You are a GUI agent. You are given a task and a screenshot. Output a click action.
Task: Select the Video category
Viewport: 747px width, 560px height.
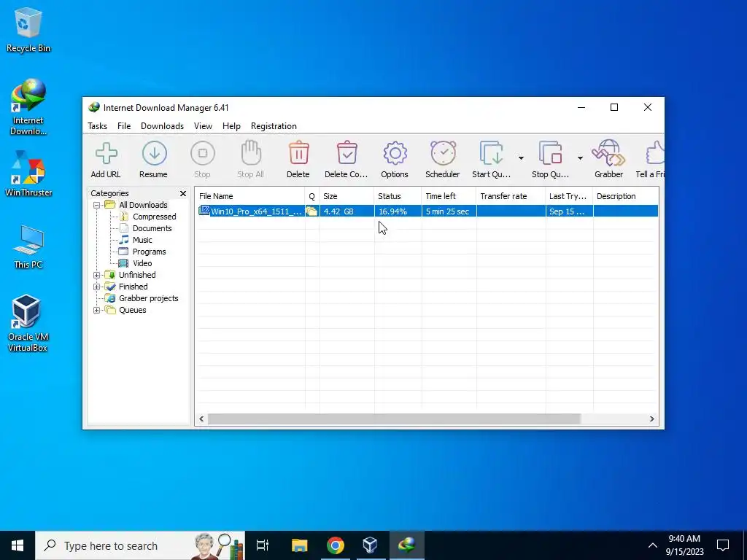click(142, 263)
